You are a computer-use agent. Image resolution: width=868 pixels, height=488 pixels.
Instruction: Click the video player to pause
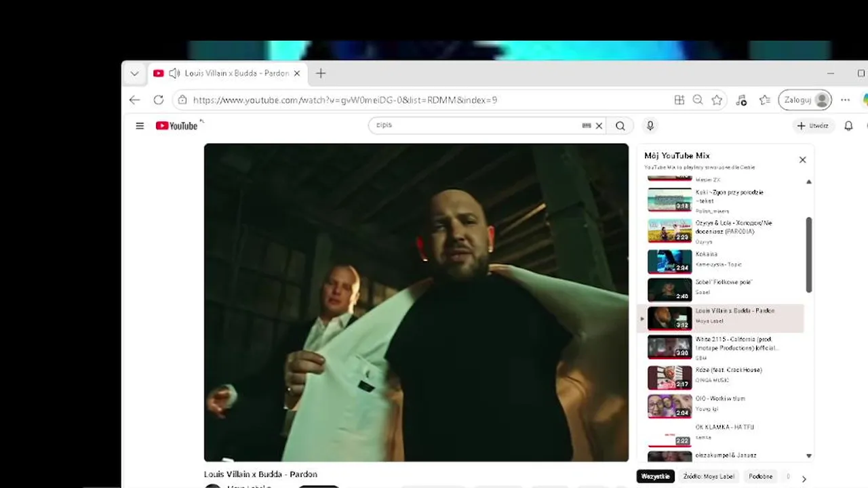pyautogui.click(x=416, y=302)
